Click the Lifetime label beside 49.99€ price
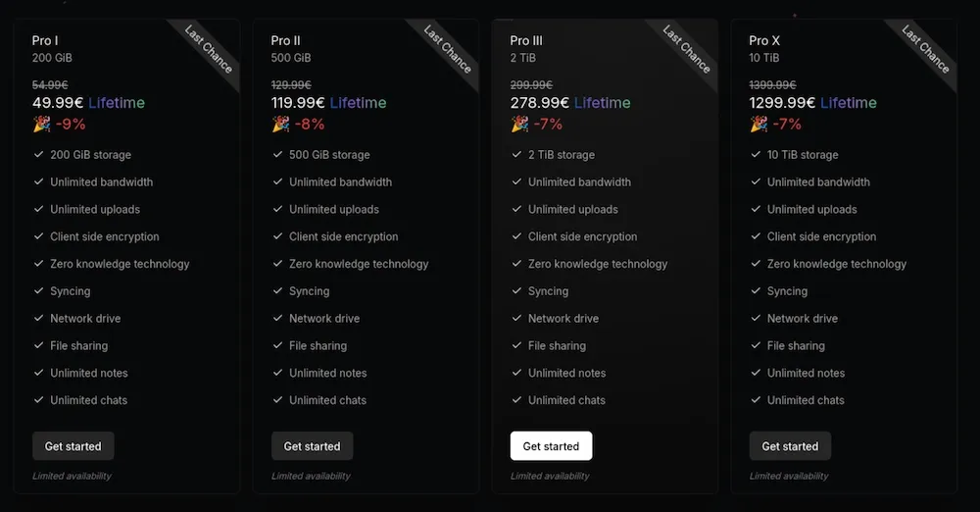Screen dimensions: 980x512 click(x=117, y=103)
